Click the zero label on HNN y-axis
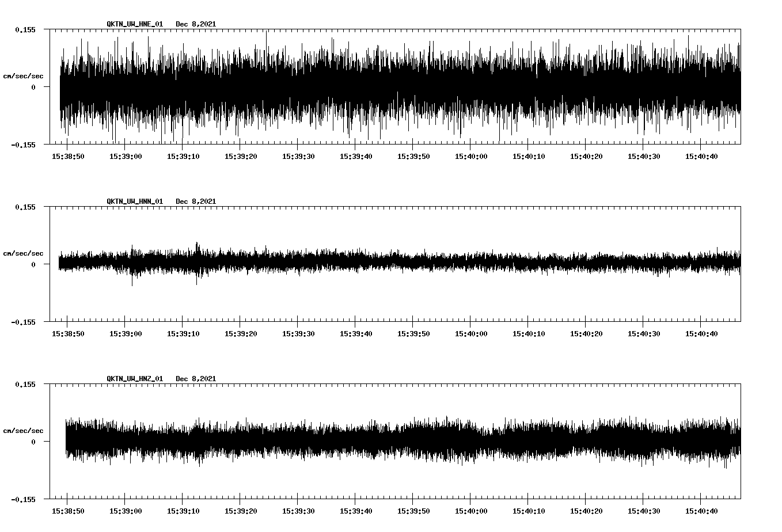782x532 pixels. tap(33, 265)
